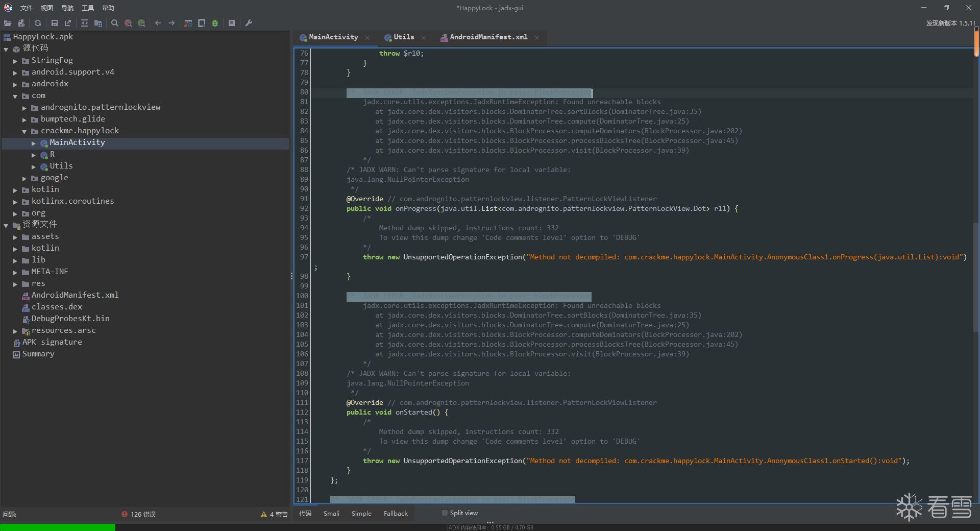Click the 126 错误 errors indicator
This screenshot has height=531, width=980.
click(x=138, y=515)
